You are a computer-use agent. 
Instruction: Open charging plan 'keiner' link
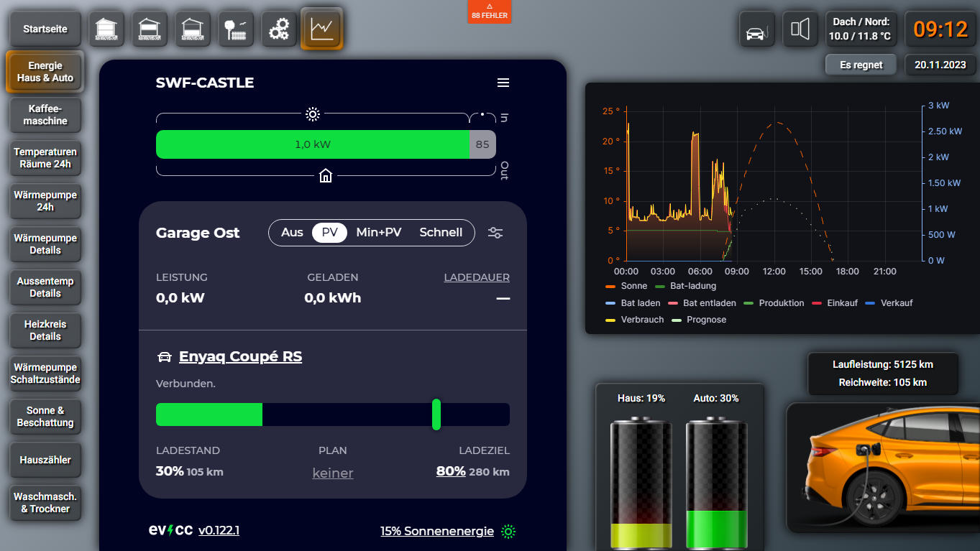click(333, 473)
